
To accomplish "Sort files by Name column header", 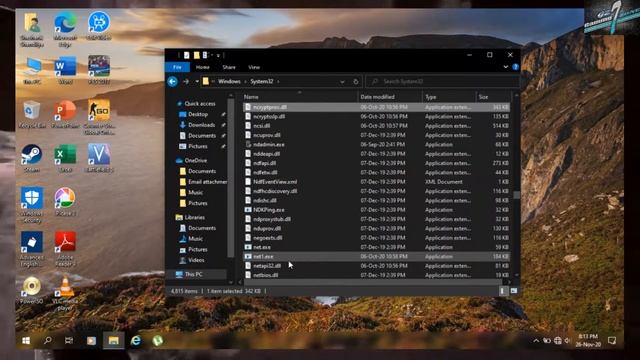I will point(300,97).
